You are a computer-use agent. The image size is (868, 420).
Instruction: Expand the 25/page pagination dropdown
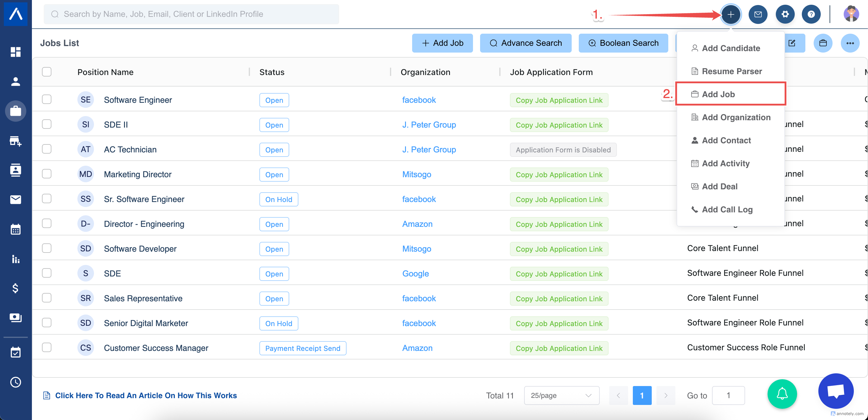[561, 395]
